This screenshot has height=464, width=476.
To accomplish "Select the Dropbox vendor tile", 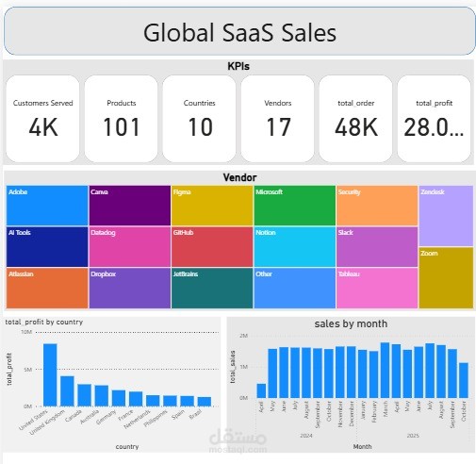I will (x=130, y=288).
